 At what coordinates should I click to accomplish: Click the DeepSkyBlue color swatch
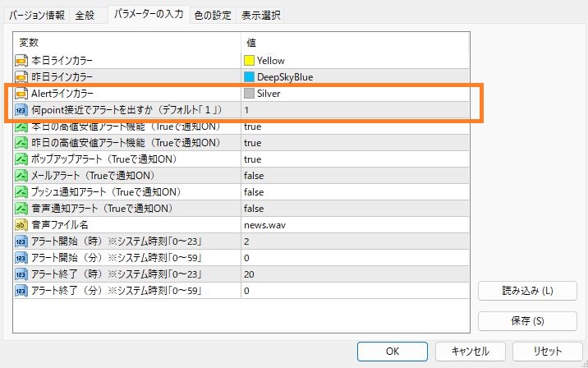point(250,77)
